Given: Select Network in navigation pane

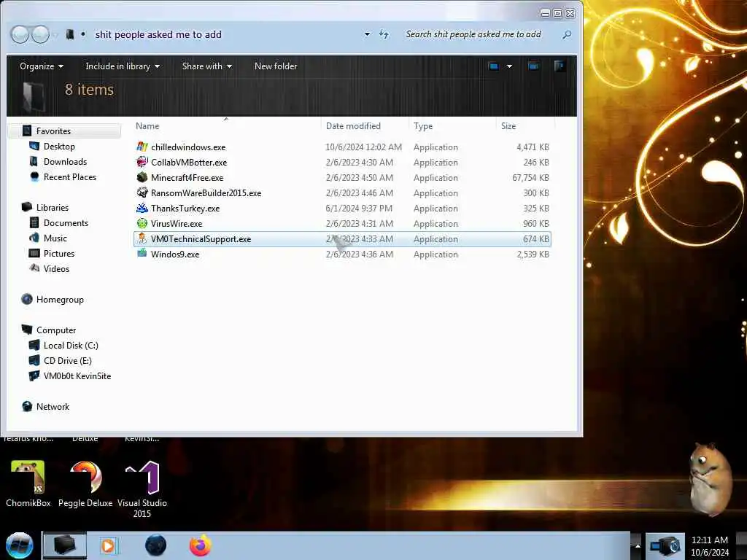Looking at the screenshot, I should click(53, 407).
